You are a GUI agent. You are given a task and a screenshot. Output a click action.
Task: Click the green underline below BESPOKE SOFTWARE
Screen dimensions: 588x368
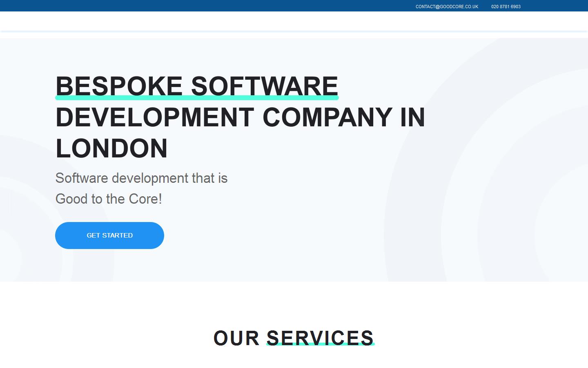(x=197, y=97)
